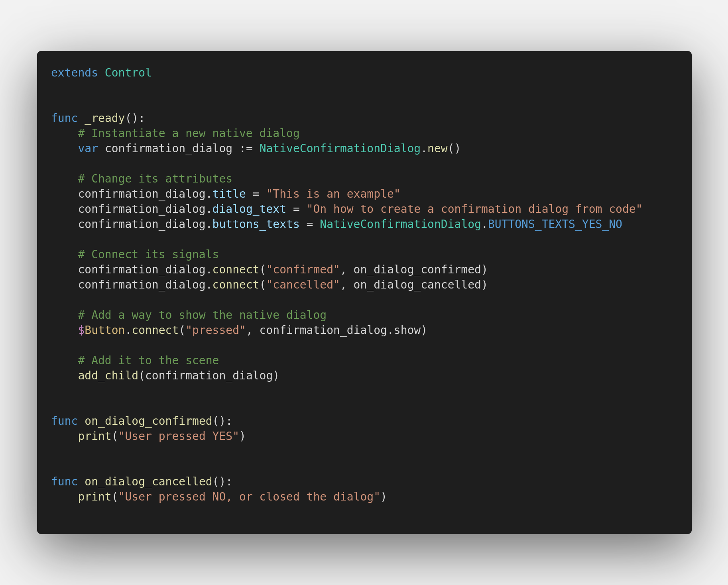
Task: Click the 'title' property name
Action: coord(229,194)
